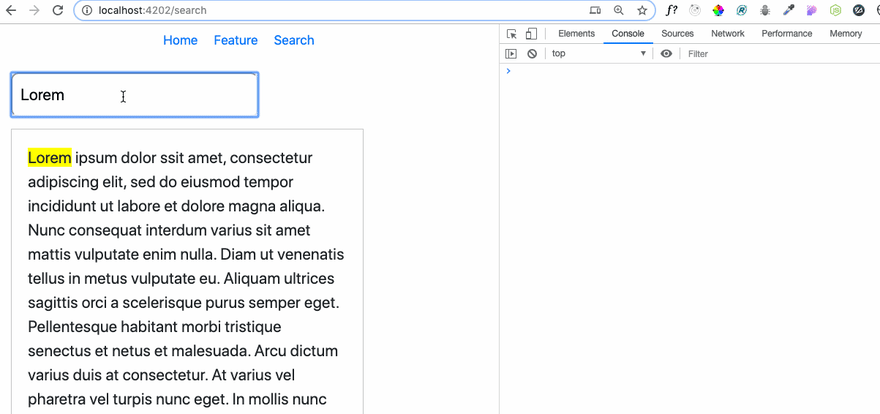Image resolution: width=880 pixels, height=414 pixels.
Task: Click the search box containing Lorem
Action: [135, 95]
